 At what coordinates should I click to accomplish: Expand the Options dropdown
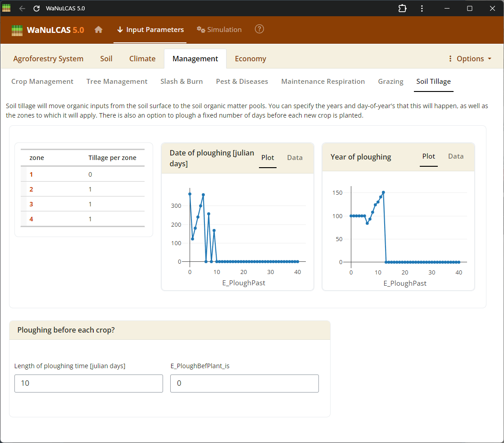[470, 59]
